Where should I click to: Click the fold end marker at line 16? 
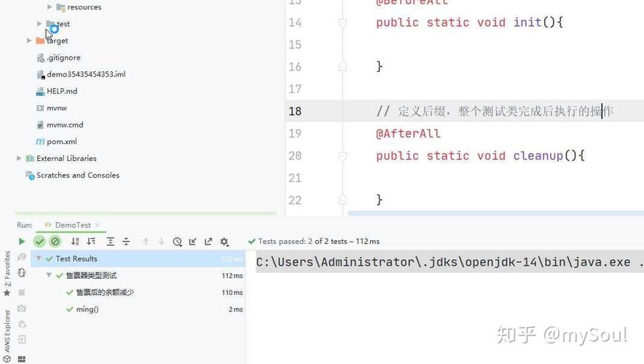tap(342, 67)
